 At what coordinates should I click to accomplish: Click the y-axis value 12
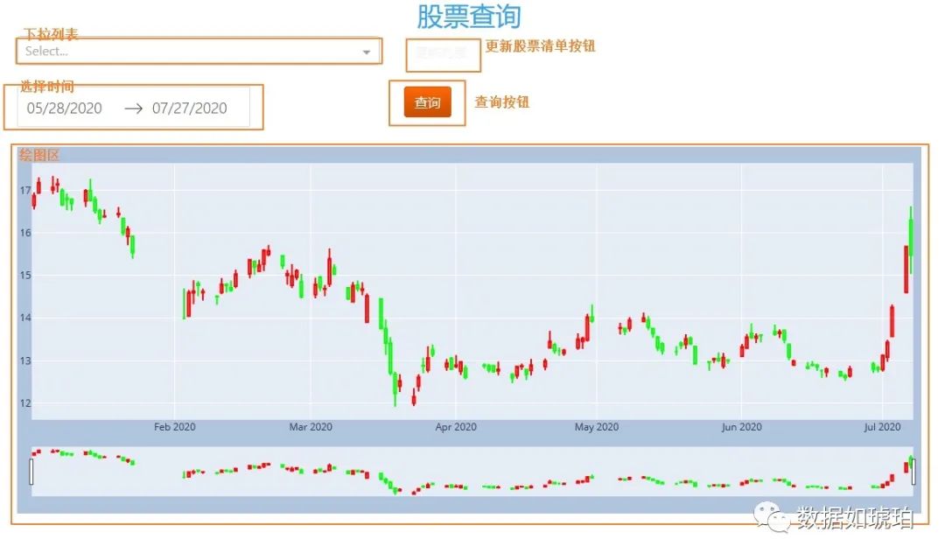coord(24,403)
